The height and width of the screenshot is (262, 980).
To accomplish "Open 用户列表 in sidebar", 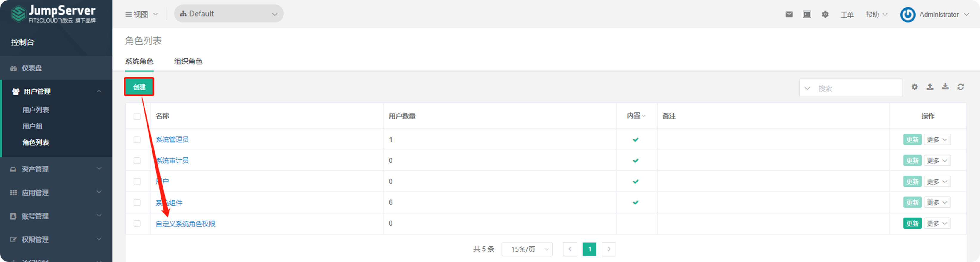I will tap(36, 110).
